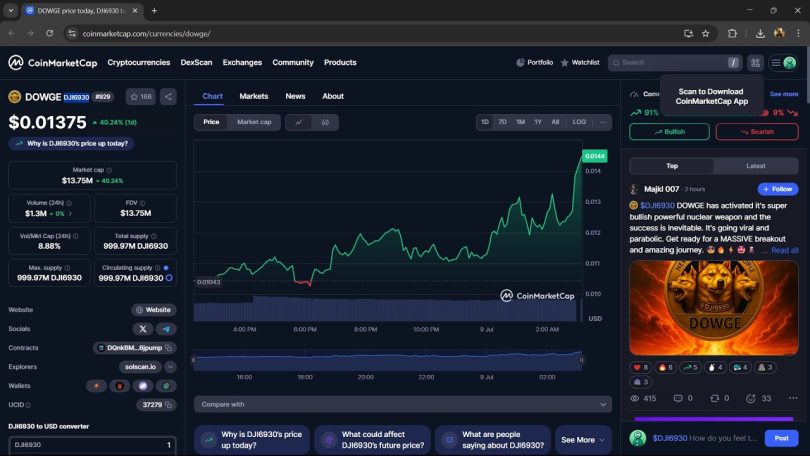Set chart range to All
The height and width of the screenshot is (456, 810).
coord(555,122)
